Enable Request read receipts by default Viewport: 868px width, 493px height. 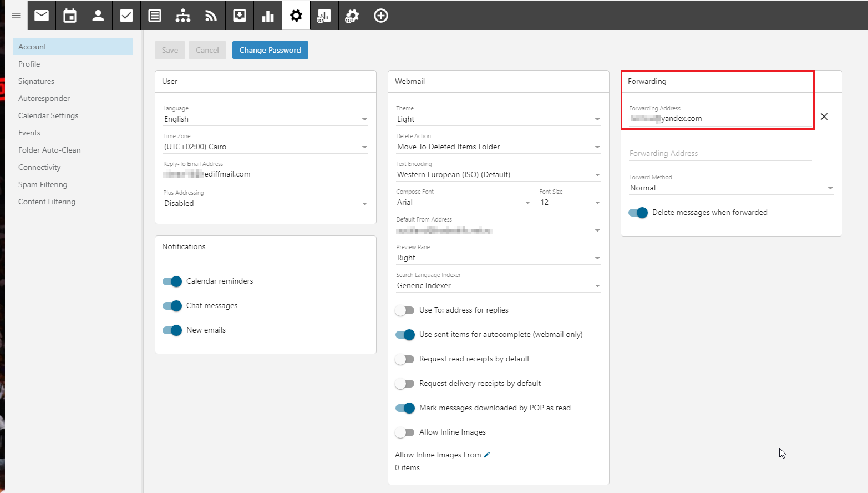405,359
